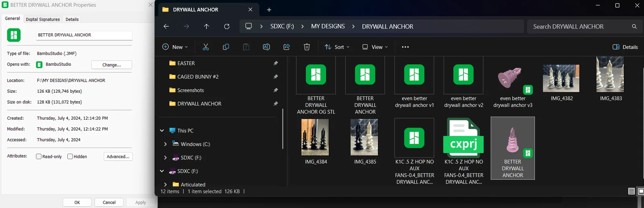This screenshot has width=644, height=208.
Task: Switch to Digital Signatures tab
Action: pos(43,19)
